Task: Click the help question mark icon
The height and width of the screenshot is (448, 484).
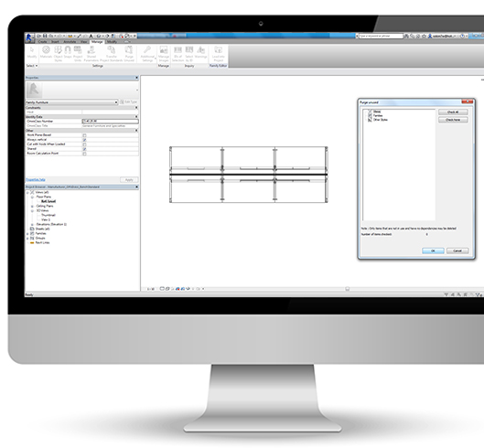Action: click(462, 36)
